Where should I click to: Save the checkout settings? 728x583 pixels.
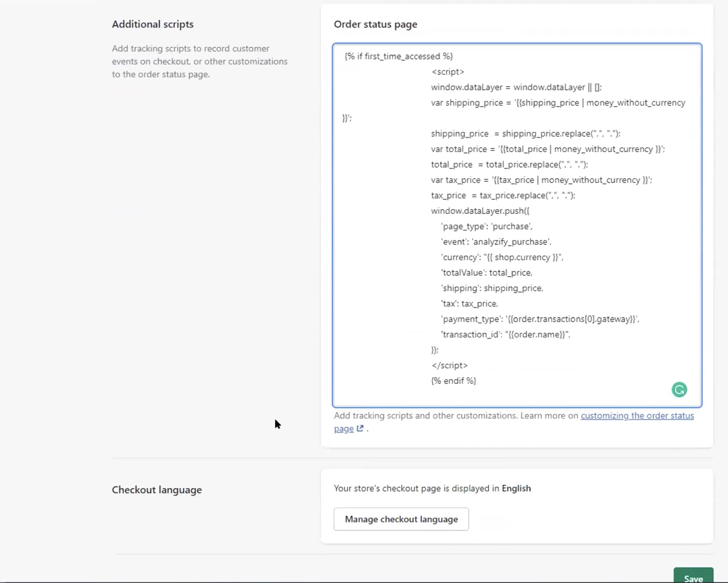tap(693, 577)
